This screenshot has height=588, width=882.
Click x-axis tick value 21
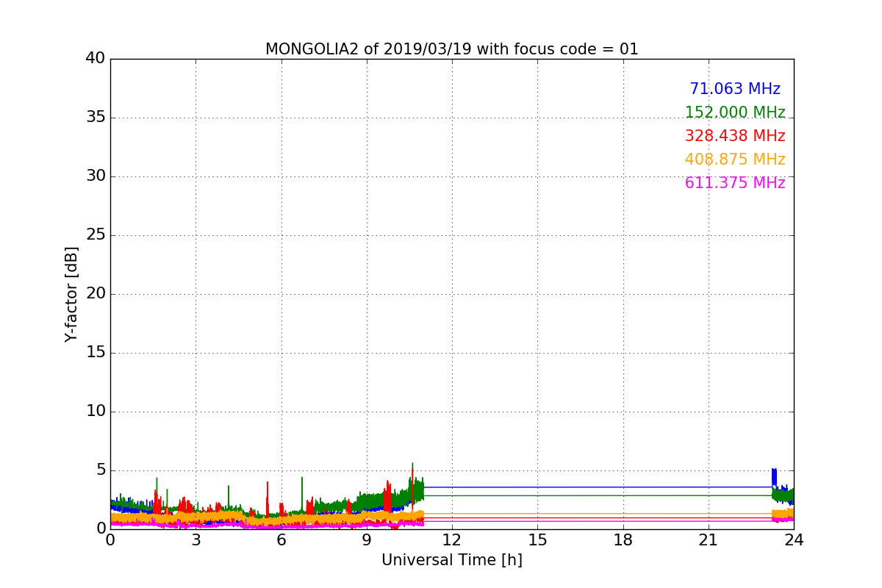click(x=709, y=540)
